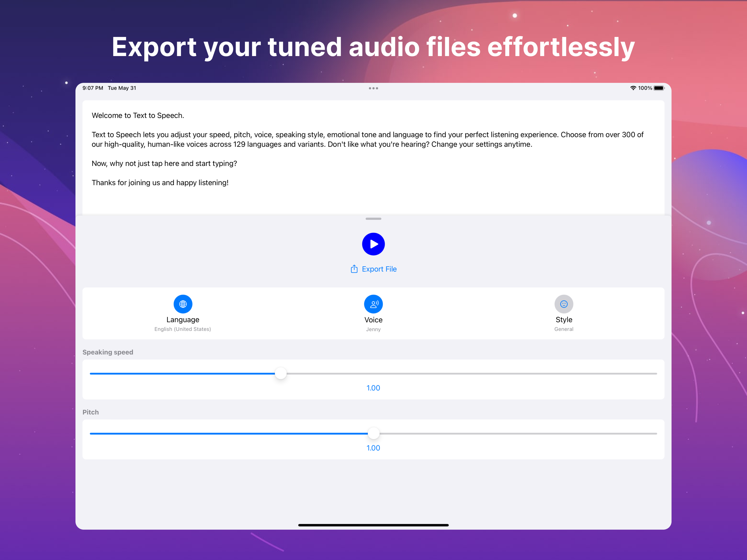Select the General style label
The height and width of the screenshot is (560, 747).
point(564,329)
